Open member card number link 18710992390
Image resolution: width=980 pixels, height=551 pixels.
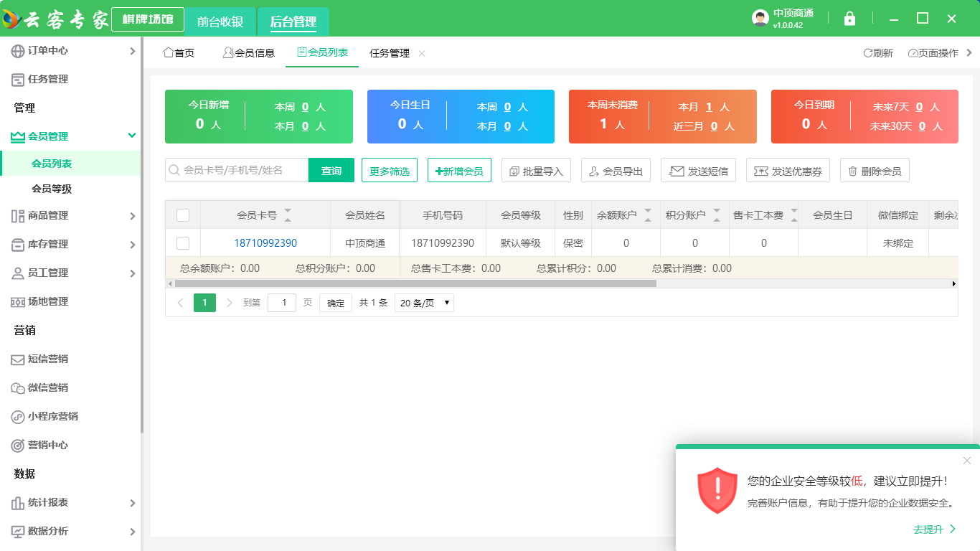pos(265,243)
